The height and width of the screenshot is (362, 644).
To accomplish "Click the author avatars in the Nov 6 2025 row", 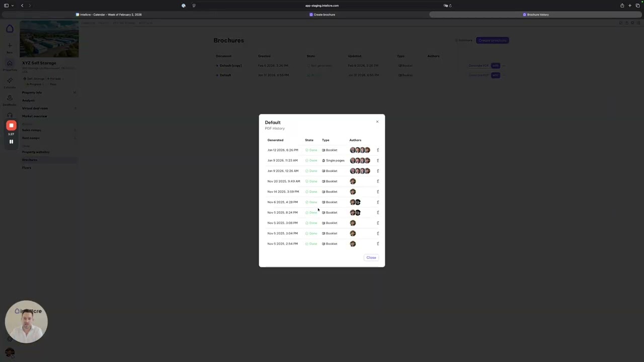I will (x=355, y=202).
